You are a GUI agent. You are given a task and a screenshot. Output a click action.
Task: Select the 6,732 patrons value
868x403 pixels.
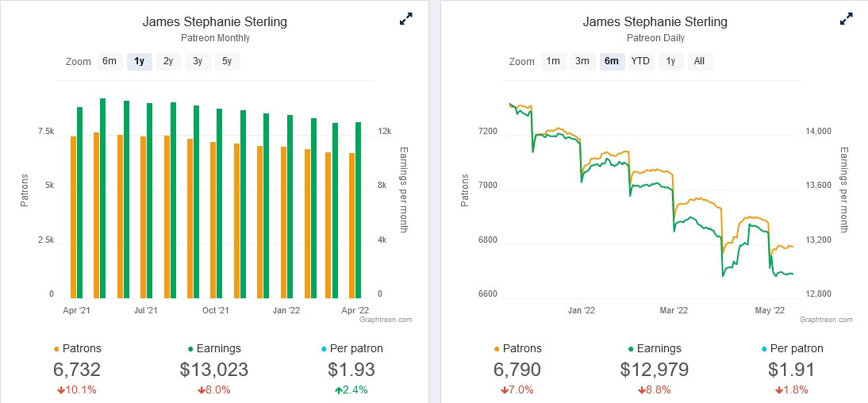point(77,370)
